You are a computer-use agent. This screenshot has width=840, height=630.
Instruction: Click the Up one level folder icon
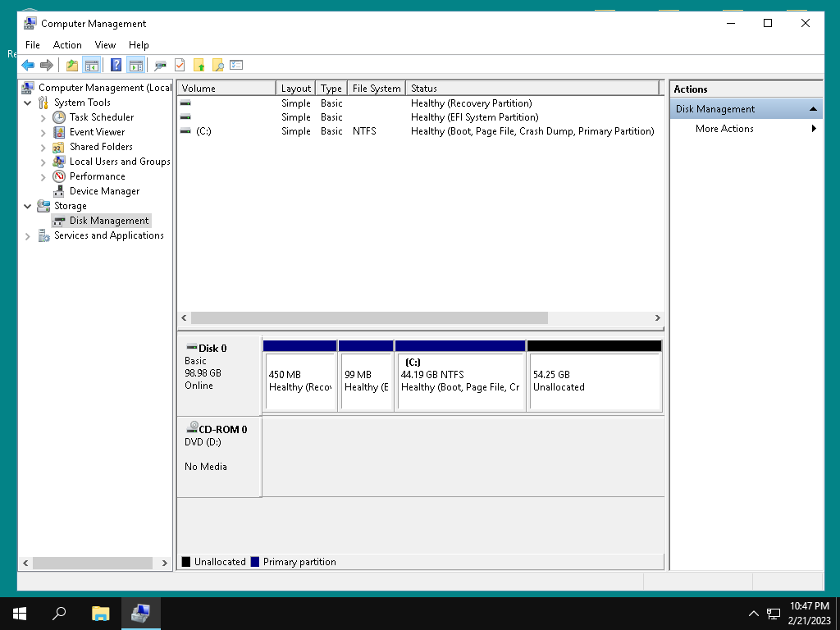(x=72, y=66)
